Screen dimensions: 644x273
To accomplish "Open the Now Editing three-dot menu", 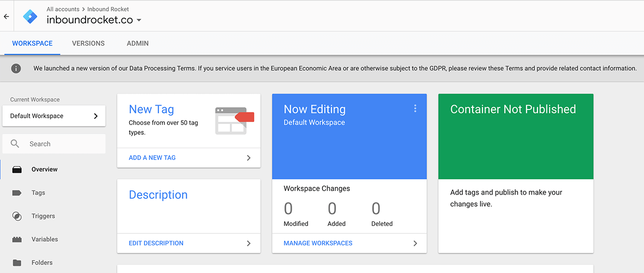I will pos(415,109).
